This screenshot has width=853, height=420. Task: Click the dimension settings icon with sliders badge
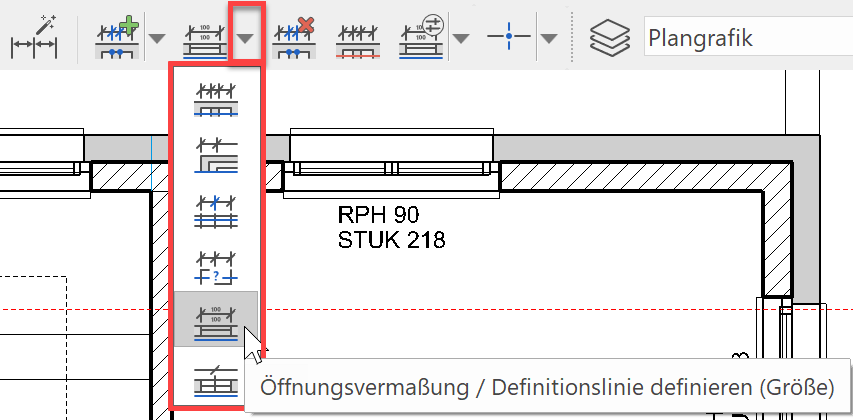coord(421,38)
